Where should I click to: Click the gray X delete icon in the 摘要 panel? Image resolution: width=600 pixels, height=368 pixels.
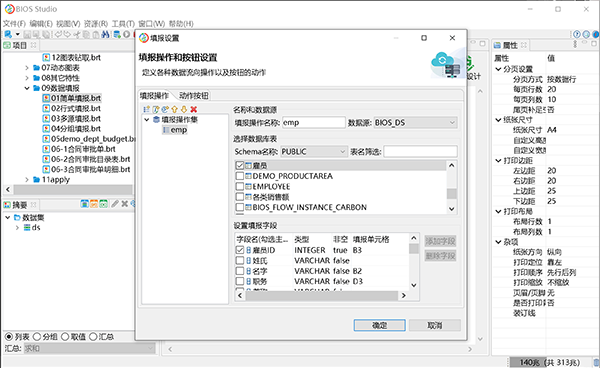pyautogui.click(x=124, y=204)
